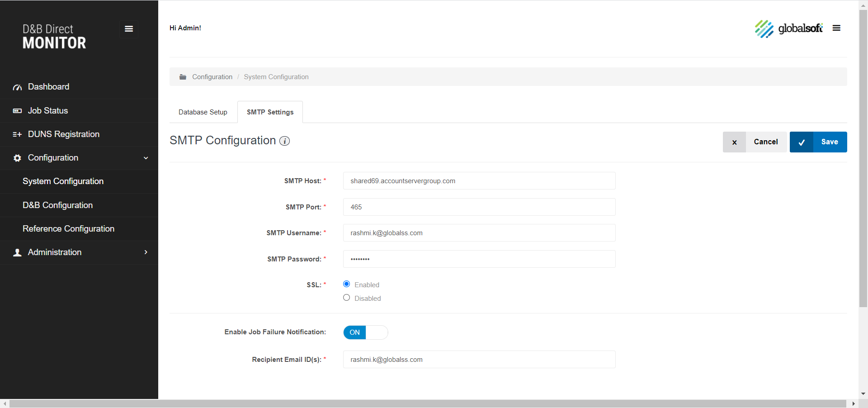This screenshot has height=408, width=868.
Task: Click the Dashboard gauge icon
Action: 17,87
